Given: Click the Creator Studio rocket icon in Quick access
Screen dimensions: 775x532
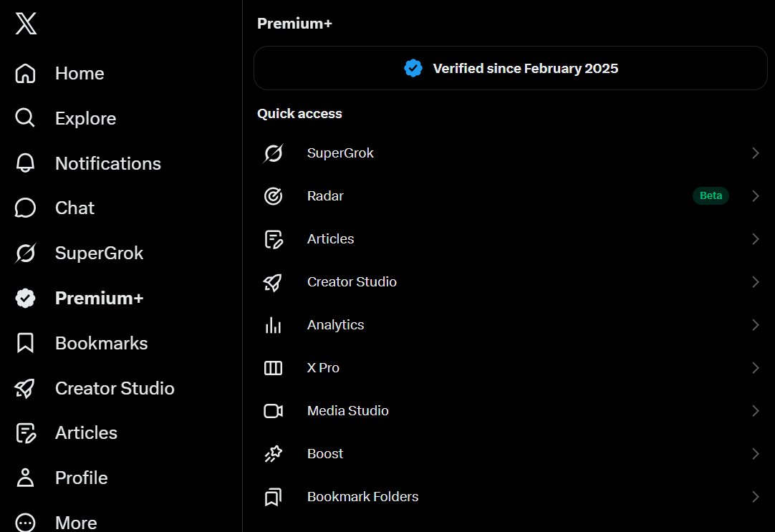Looking at the screenshot, I should point(273,282).
